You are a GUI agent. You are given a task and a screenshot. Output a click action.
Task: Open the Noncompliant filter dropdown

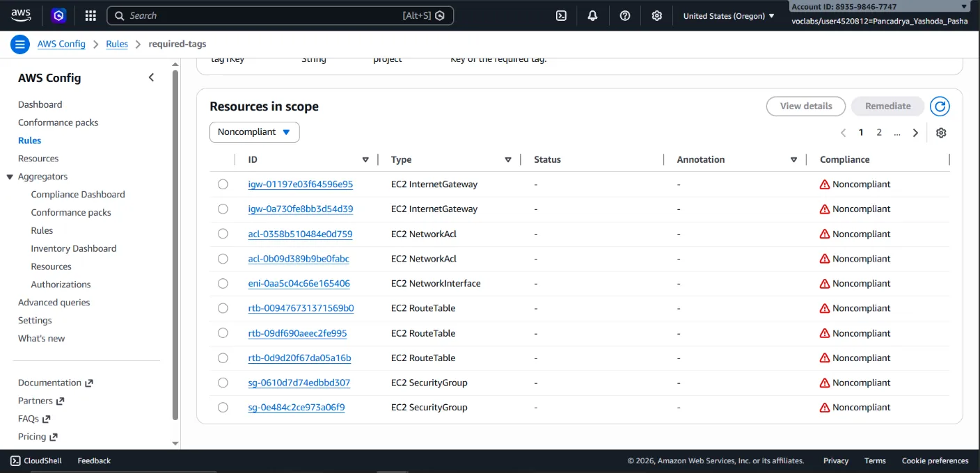pyautogui.click(x=255, y=132)
